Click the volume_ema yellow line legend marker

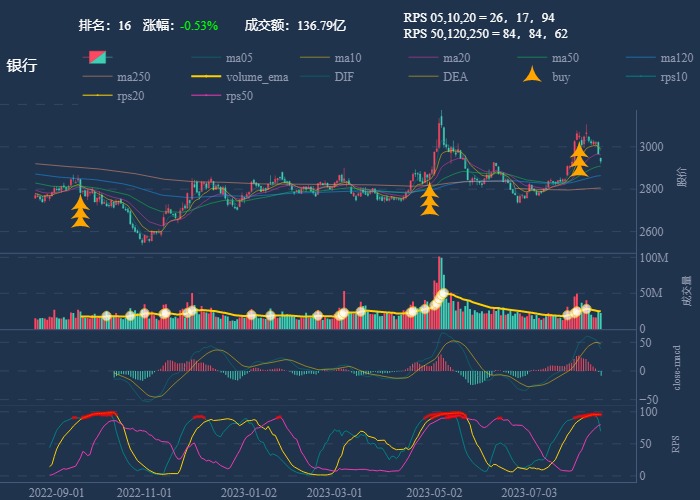207,76
